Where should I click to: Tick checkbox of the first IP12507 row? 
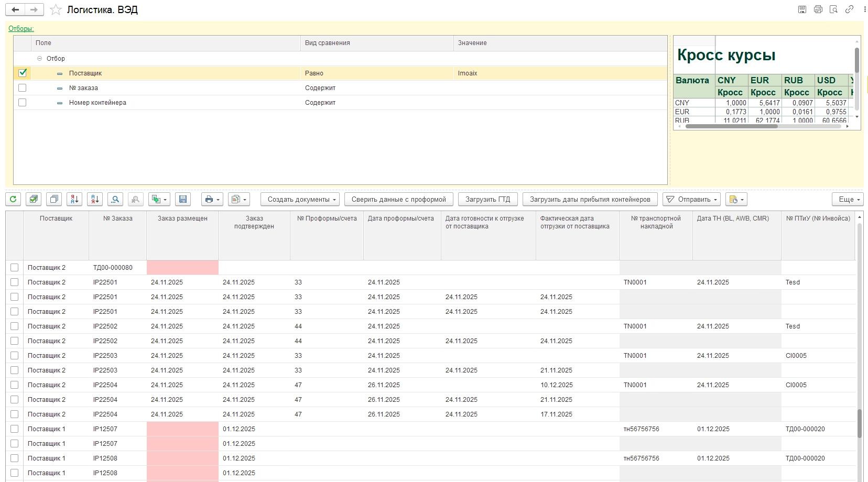15,429
